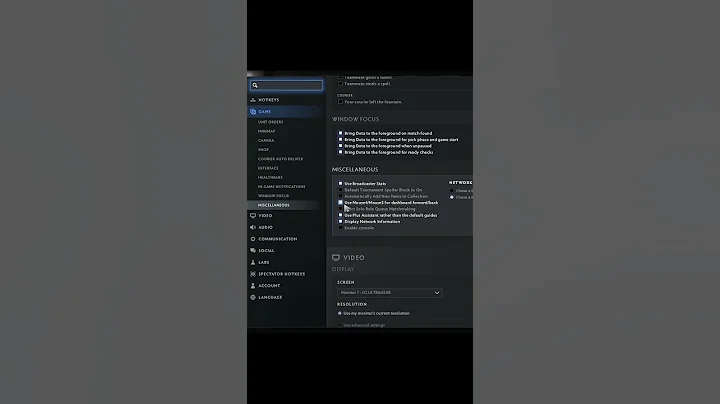The width and height of the screenshot is (720, 404).
Task: Toggle 'Use Plus Assistant rather than default guides'
Action: coord(340,215)
